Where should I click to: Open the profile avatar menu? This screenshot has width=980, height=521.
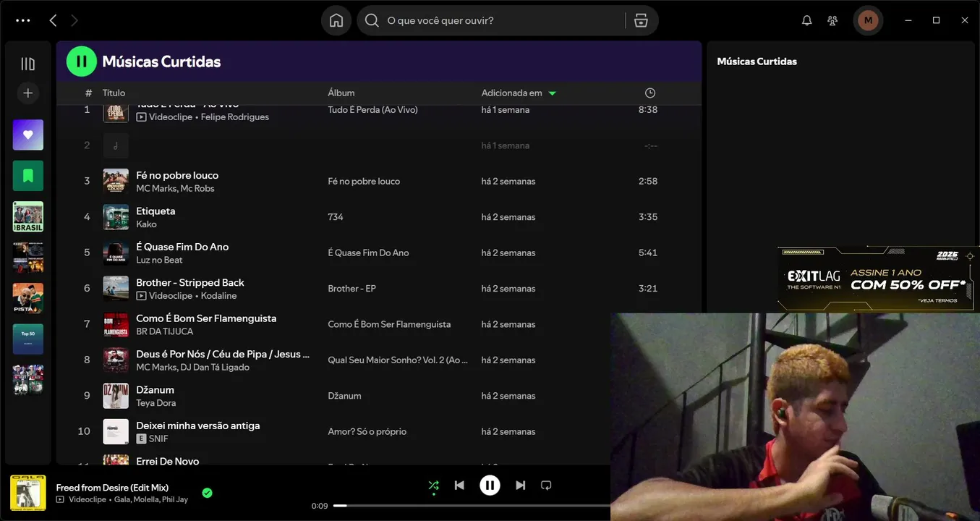coord(868,20)
